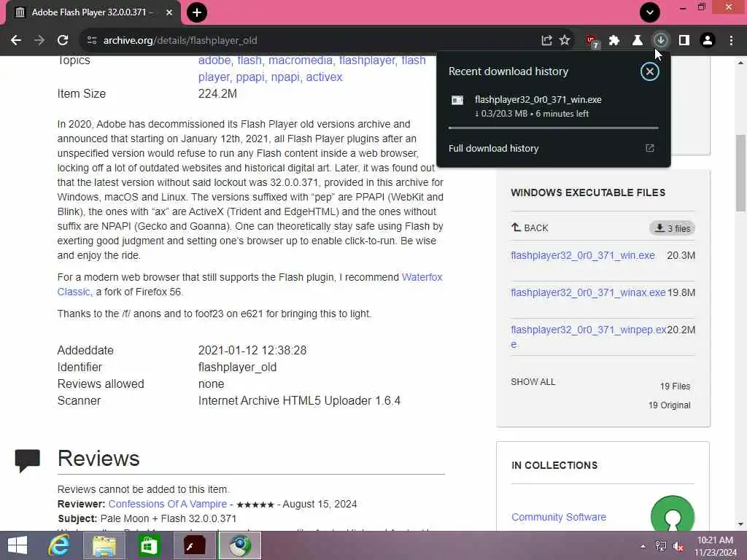This screenshot has width=747, height=560.
Task: Launch Internet Explorer from the taskbar
Action: [x=59, y=545]
